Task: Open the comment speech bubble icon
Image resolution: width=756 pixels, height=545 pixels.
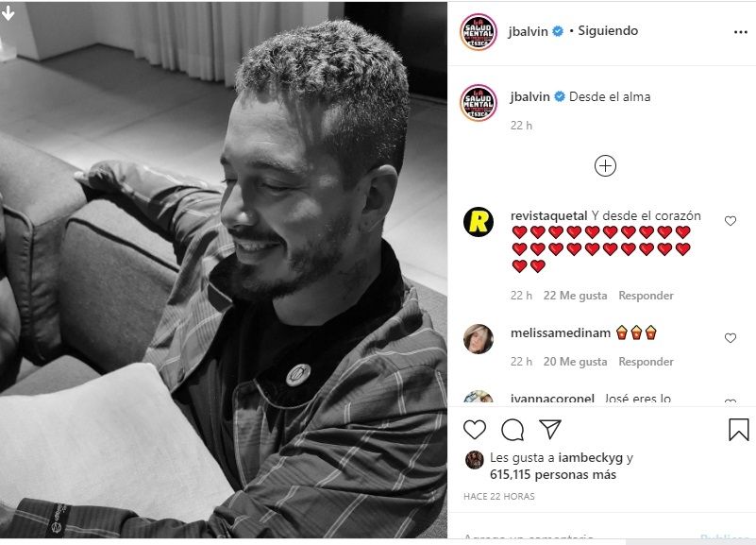Action: [x=512, y=430]
